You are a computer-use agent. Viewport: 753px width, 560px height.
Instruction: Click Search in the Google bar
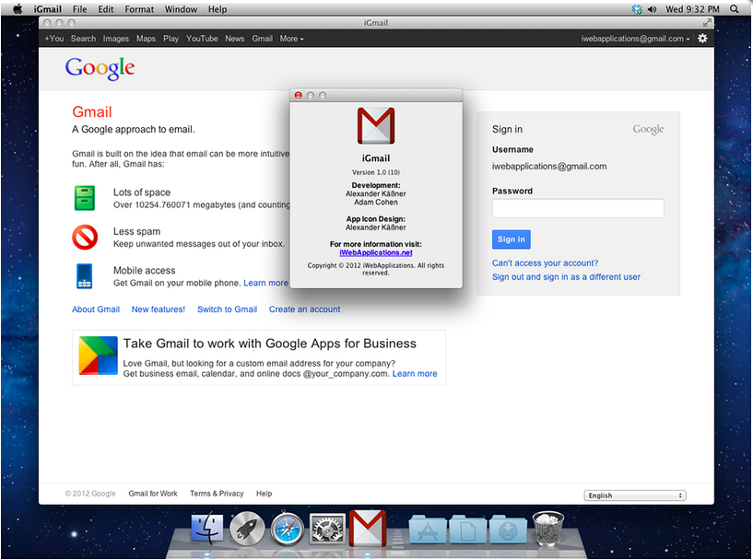tap(84, 39)
